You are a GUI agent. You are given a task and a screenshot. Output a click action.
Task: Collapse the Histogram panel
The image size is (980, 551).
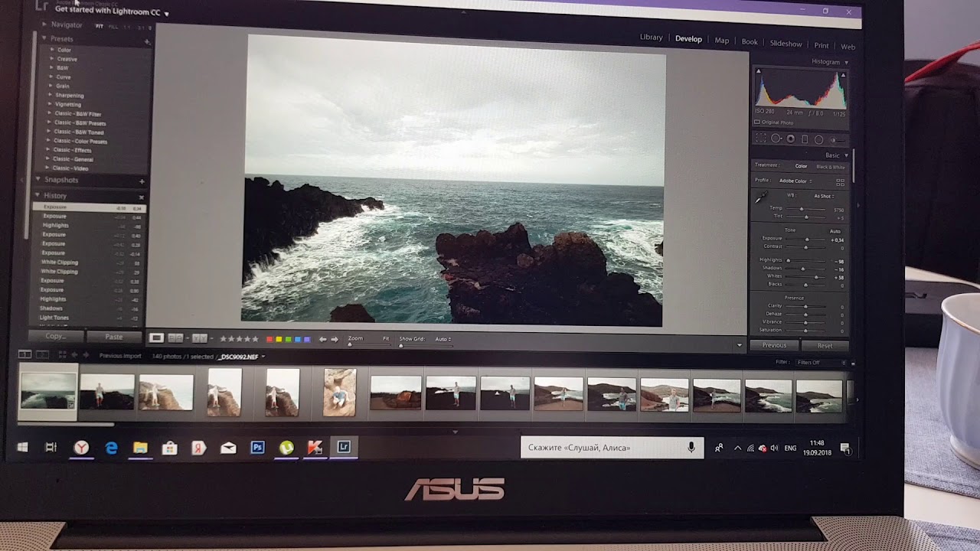pos(846,62)
